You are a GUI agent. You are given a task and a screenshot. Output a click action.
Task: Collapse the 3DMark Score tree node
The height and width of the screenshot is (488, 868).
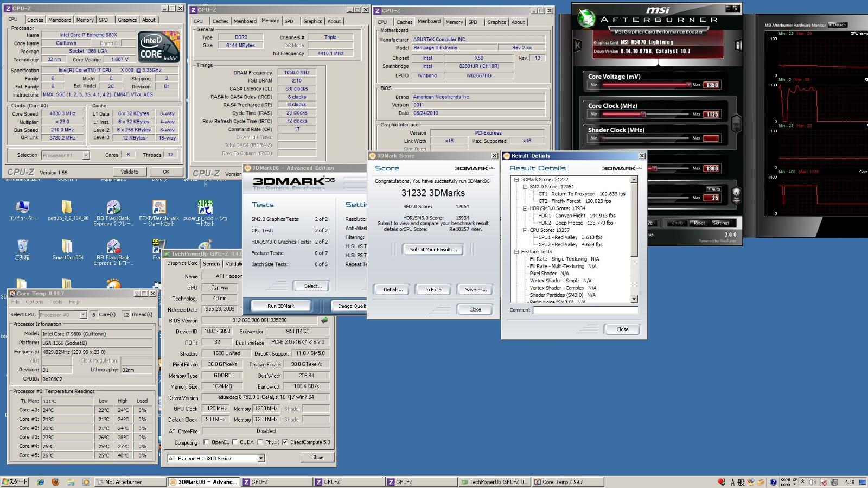[517, 180]
